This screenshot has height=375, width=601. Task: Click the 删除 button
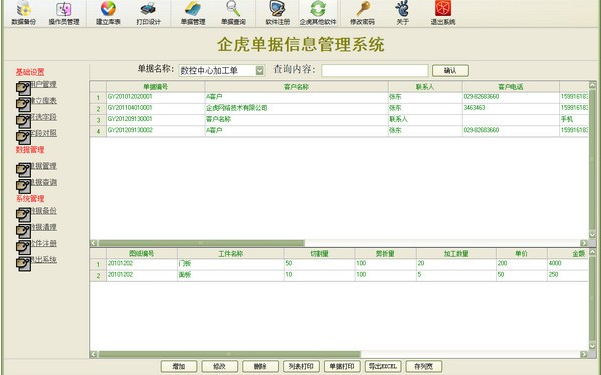260,366
